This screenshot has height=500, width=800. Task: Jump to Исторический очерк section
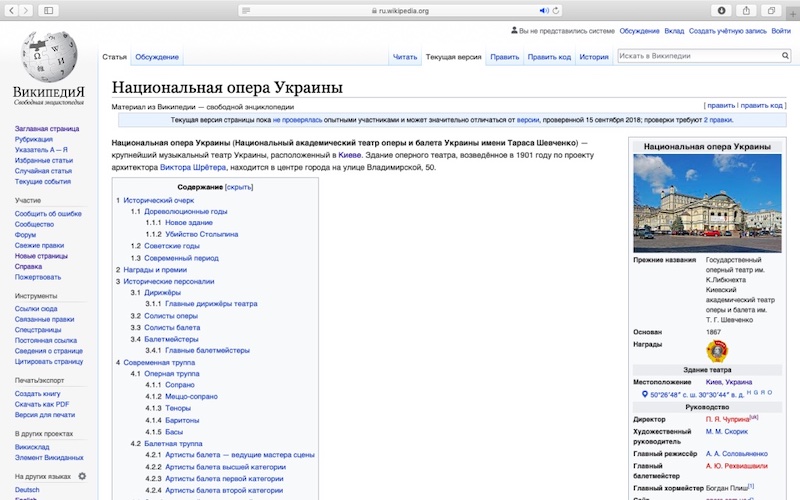[x=159, y=201]
